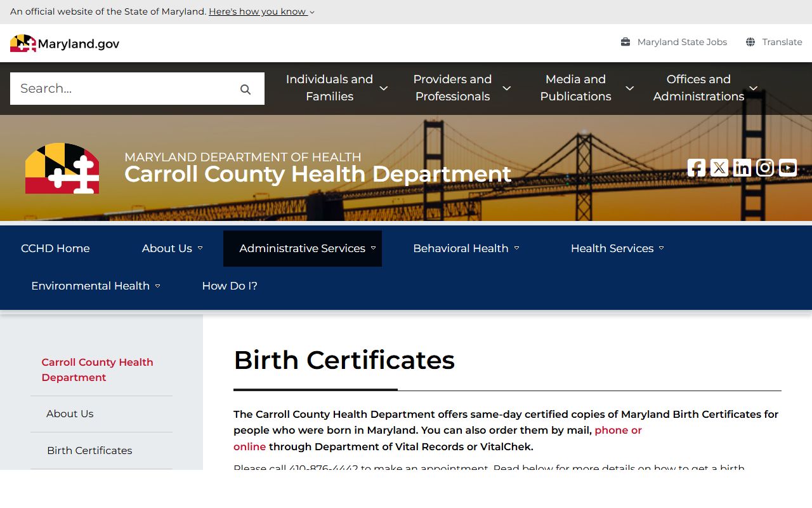Viewport: 812px width, 508px height.
Task: Open the Behavioral Health dropdown arrow
Action: click(516, 248)
